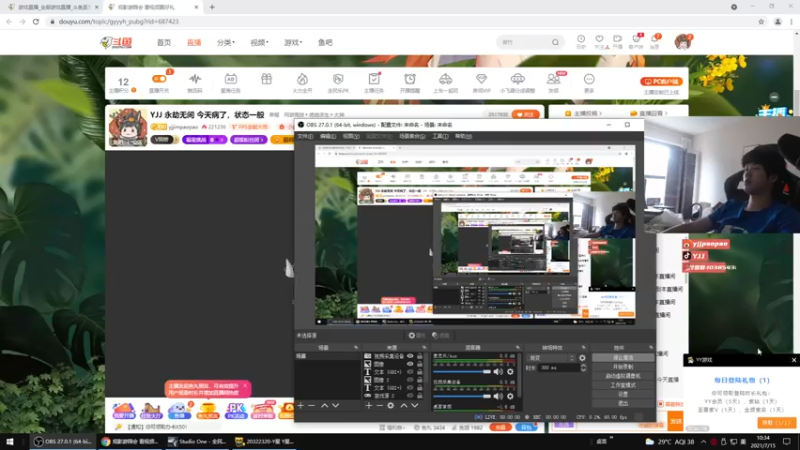
Task: Add a new source with plus button
Action: click(369, 406)
